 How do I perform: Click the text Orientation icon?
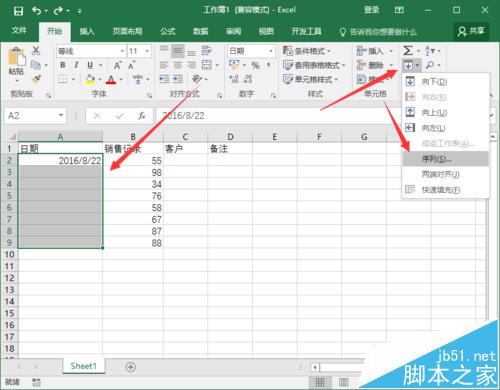click(x=197, y=79)
